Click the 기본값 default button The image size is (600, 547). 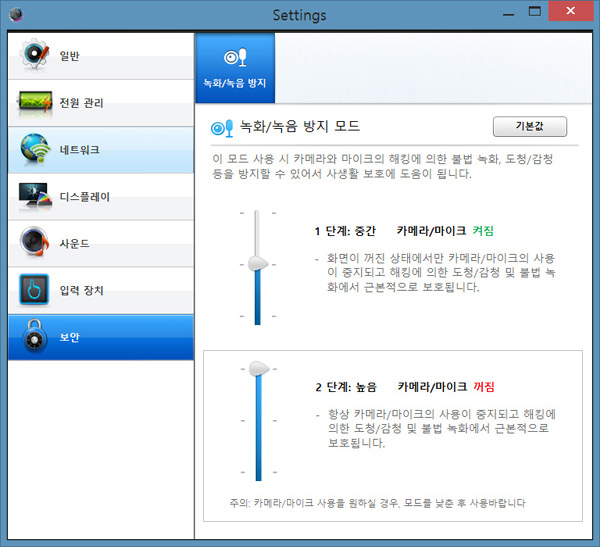click(530, 126)
